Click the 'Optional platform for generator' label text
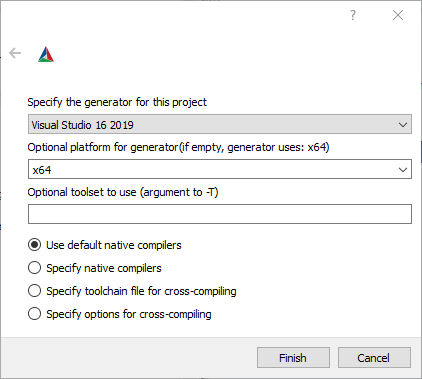Screen dimensions: 422x379 point(178,147)
